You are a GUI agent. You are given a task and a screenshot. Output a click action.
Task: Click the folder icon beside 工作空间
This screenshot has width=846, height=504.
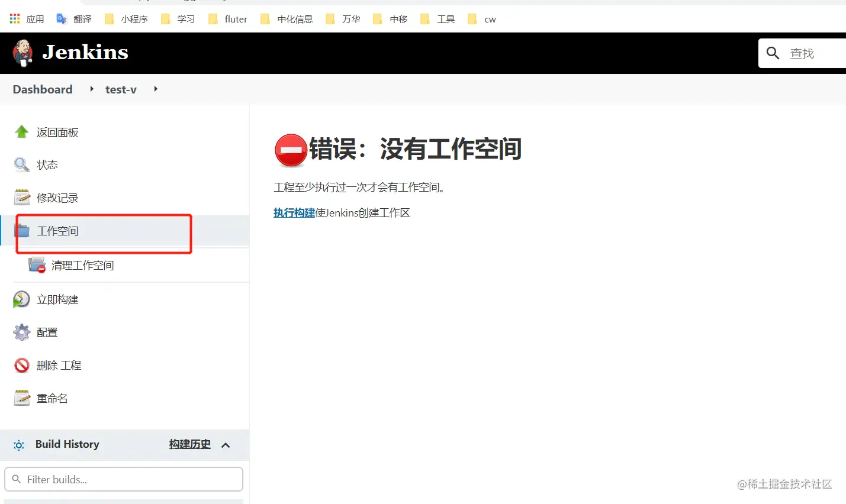(22, 231)
